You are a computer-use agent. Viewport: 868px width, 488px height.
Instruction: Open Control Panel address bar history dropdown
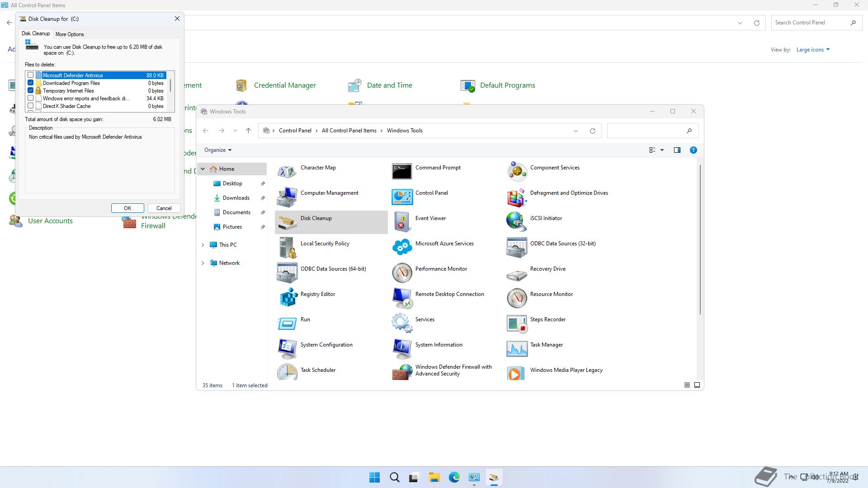(x=740, y=23)
